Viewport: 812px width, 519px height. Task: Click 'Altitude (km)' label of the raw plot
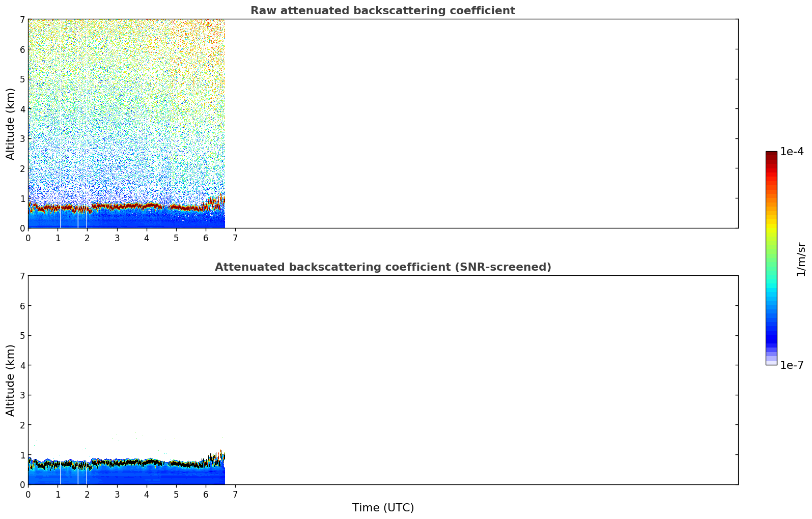pyautogui.click(x=11, y=124)
